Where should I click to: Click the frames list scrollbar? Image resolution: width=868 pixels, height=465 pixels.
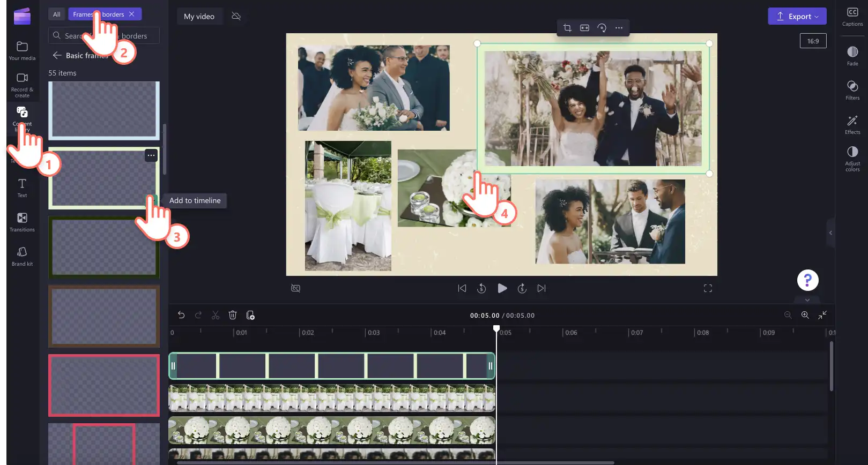[165, 149]
